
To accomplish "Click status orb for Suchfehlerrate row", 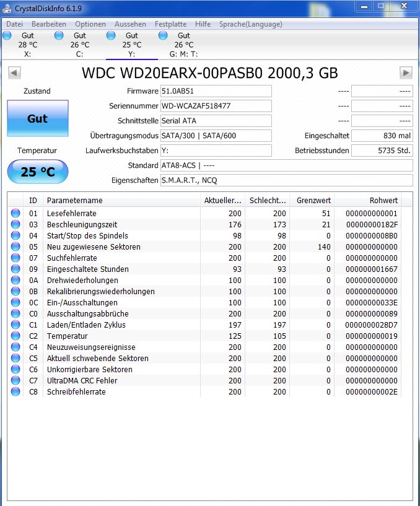I will click(15, 258).
